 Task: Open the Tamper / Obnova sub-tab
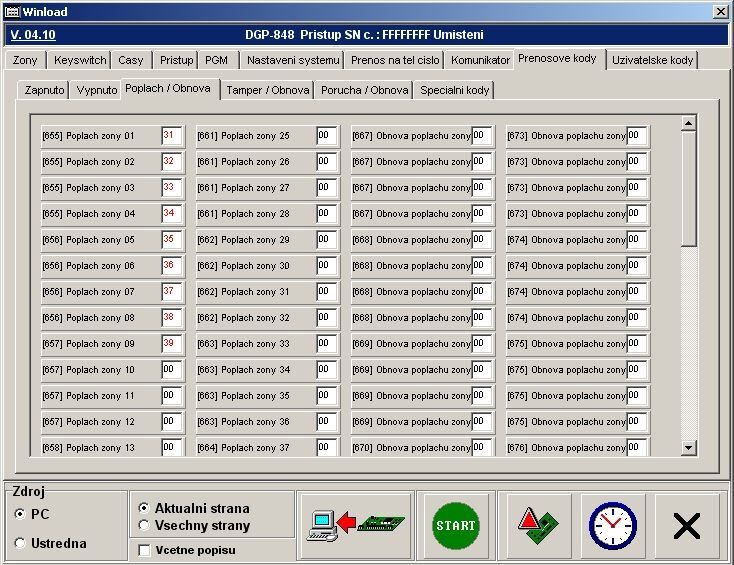[266, 90]
